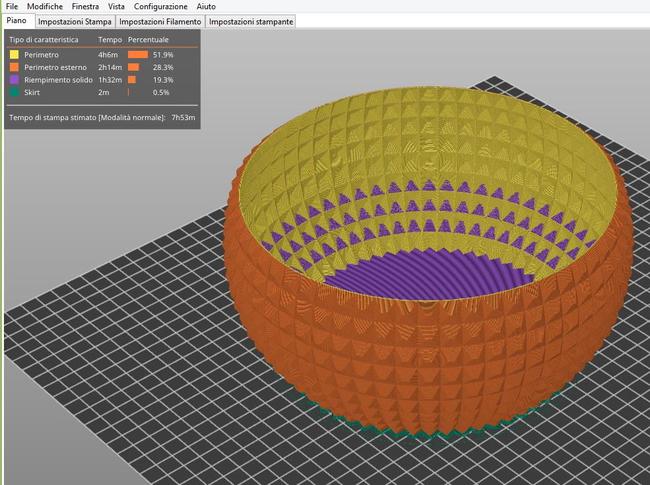Click the green Skirt color swatch
The height and width of the screenshot is (485, 650).
point(13,91)
